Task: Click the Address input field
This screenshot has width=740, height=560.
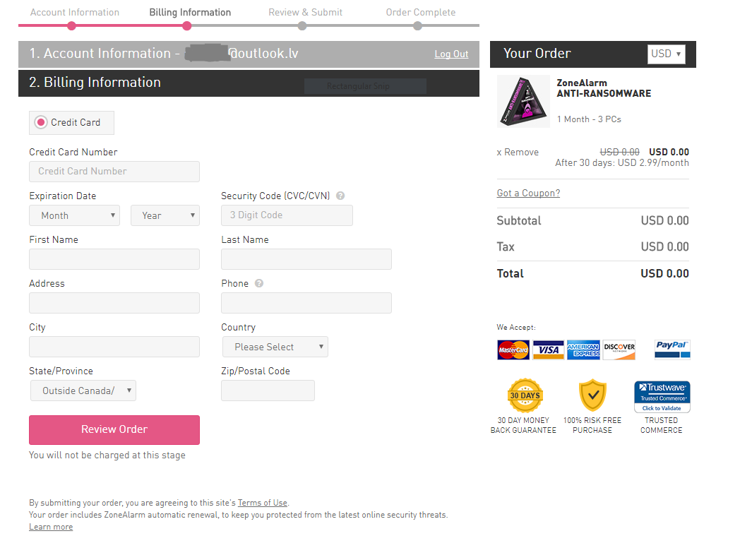Action: click(x=114, y=303)
